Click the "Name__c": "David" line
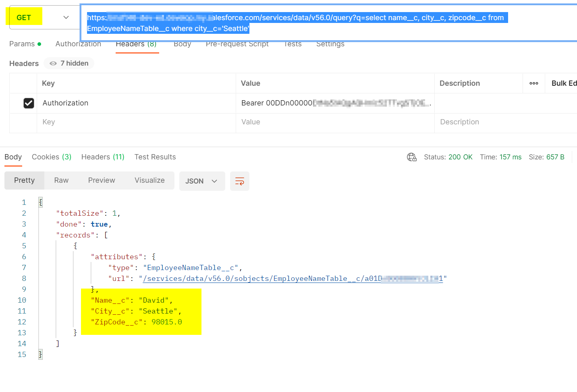Screen dimensions: 577x392 coord(132,300)
